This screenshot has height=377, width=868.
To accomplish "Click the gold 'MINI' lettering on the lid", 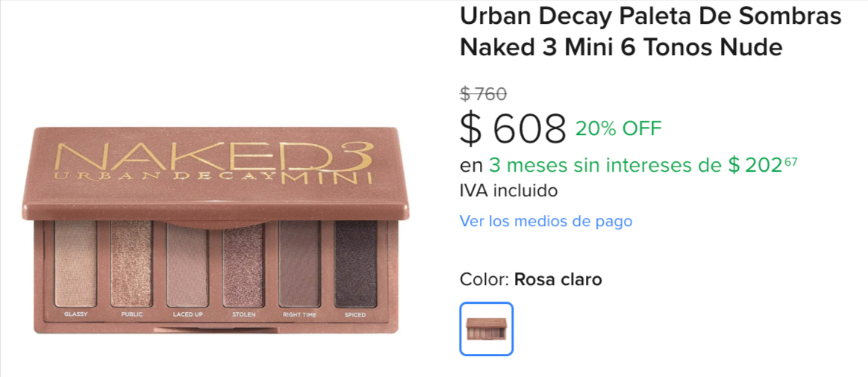I will tap(326, 178).
